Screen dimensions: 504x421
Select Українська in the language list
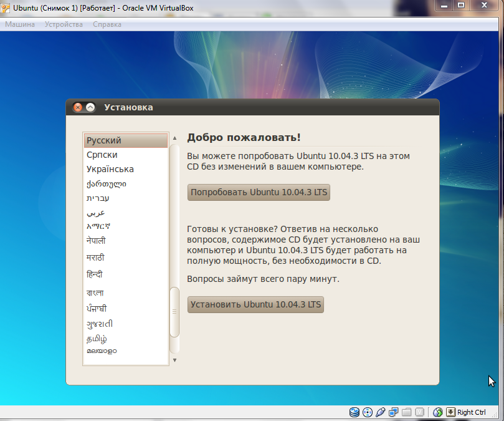click(x=126, y=169)
